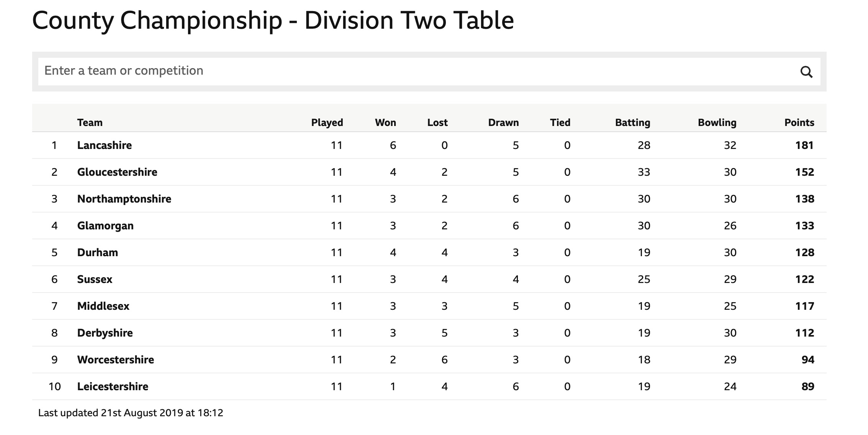Click the Won column header
868x435 pixels.
pos(385,123)
